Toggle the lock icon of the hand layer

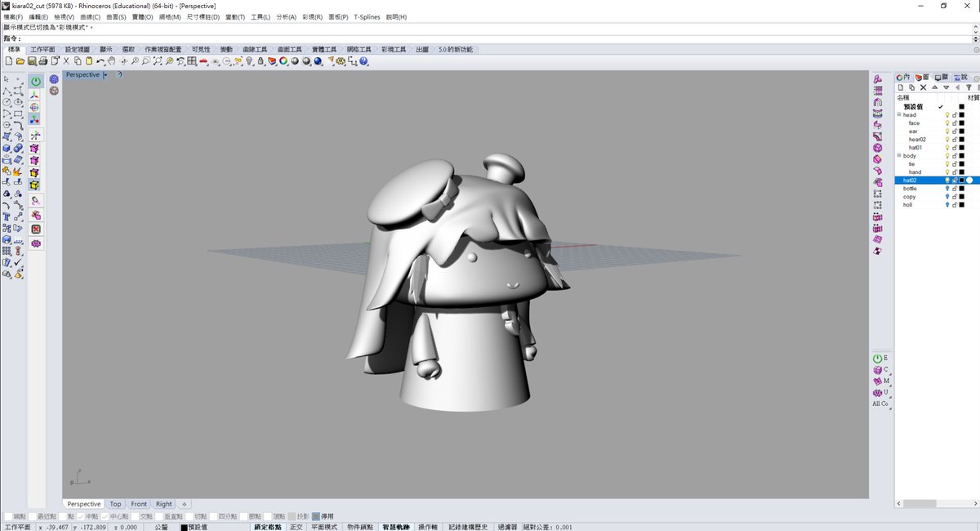pos(955,172)
